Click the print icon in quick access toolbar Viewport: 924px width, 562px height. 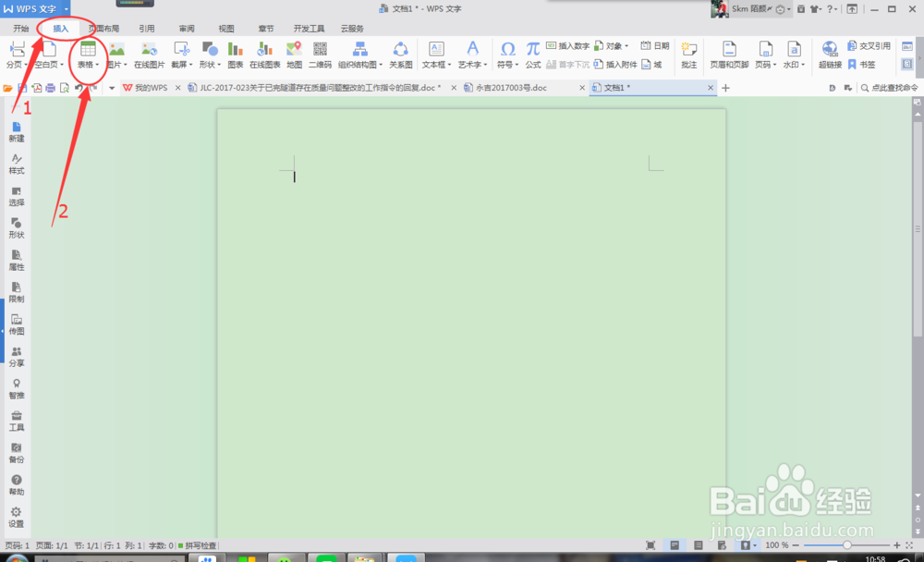(x=50, y=88)
